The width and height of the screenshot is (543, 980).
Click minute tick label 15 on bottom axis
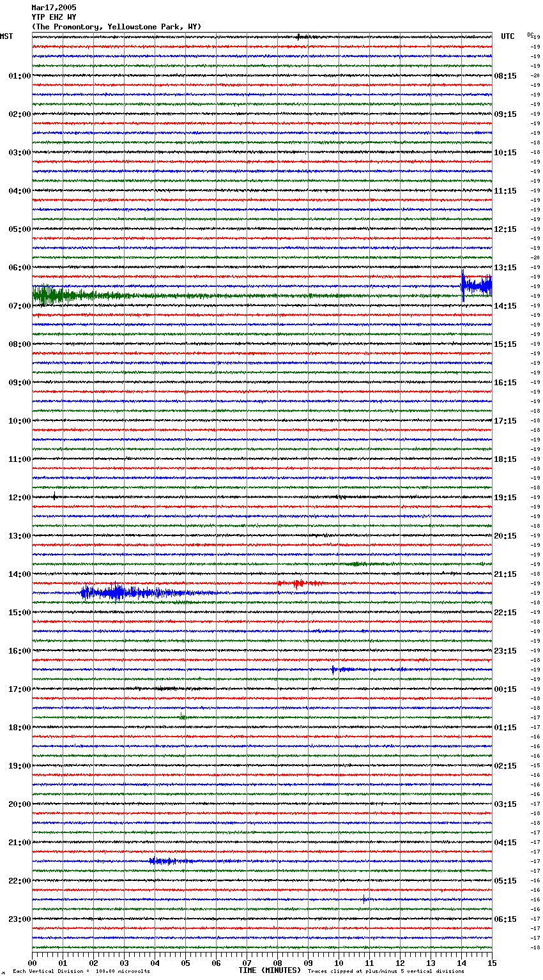pos(492,963)
